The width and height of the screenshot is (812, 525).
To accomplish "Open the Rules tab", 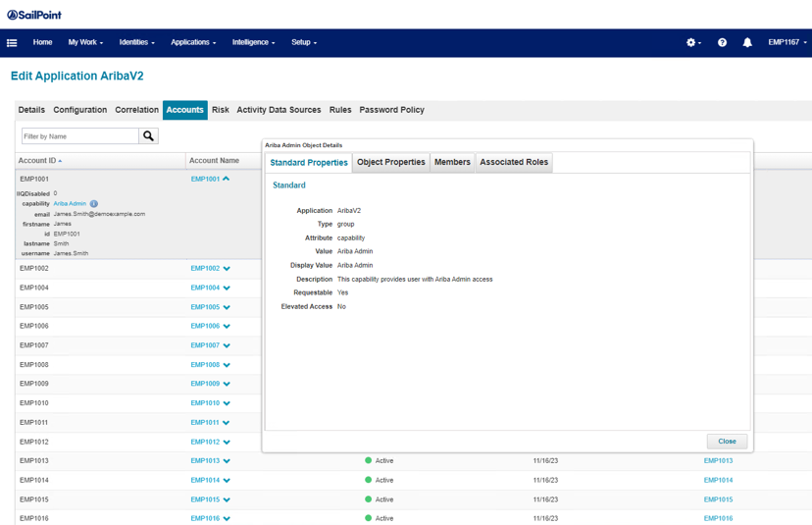I will point(340,110).
